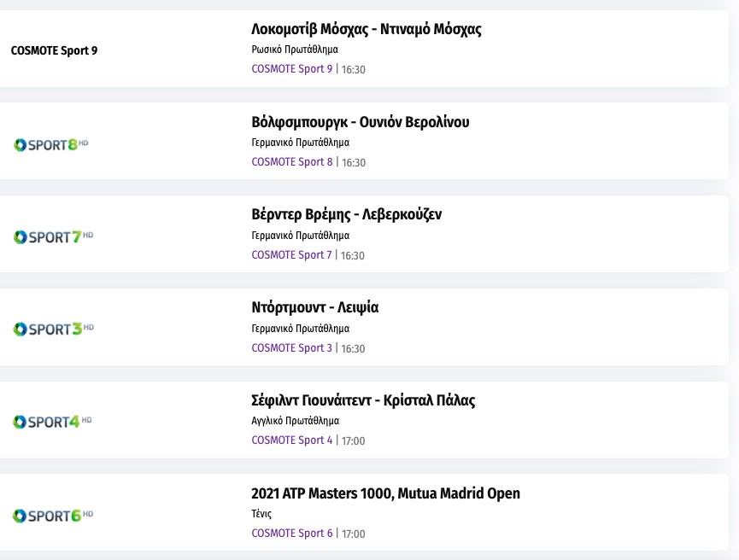Click the purple COSMOTE Sport 7 channel link
Screen dimensions: 739x560
[x=291, y=255]
